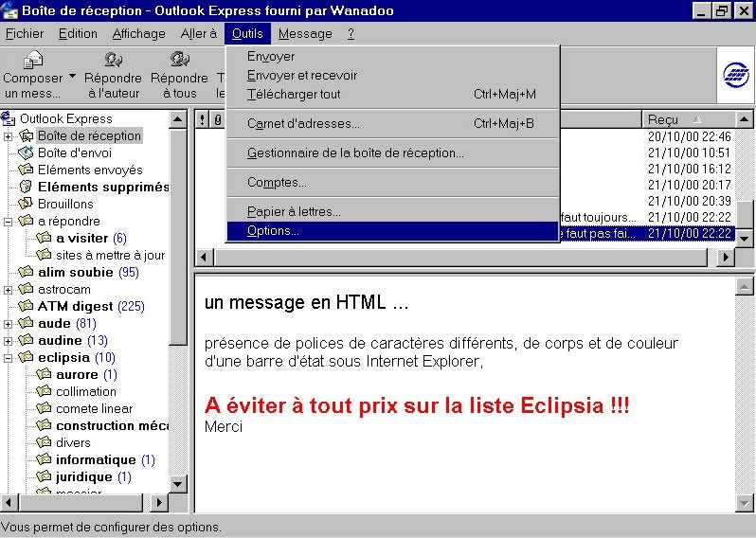This screenshot has width=756, height=538.
Task: Expand the astrocam tree node
Action: pos(9,290)
